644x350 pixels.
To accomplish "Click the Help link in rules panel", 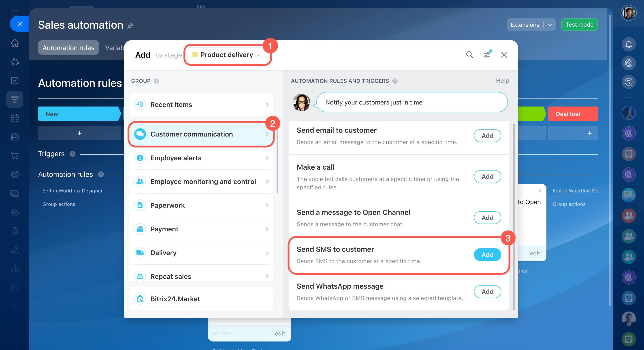I will [502, 81].
